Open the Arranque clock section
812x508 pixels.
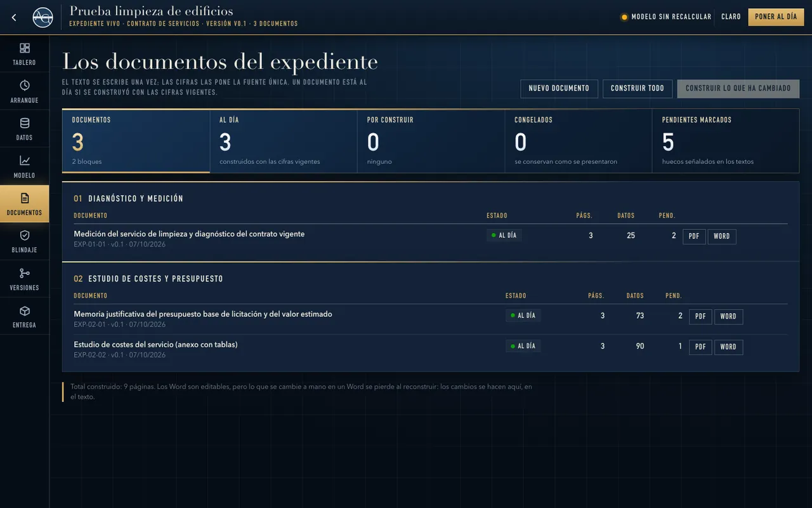tap(24, 91)
